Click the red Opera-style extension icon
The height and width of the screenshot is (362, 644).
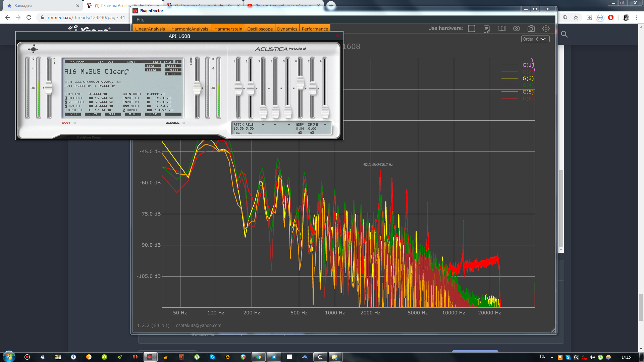click(611, 17)
